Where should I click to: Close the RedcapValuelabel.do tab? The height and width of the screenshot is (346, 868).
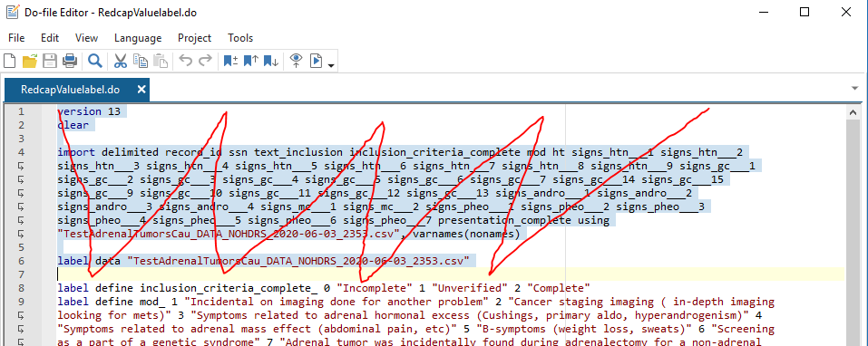pyautogui.click(x=141, y=89)
